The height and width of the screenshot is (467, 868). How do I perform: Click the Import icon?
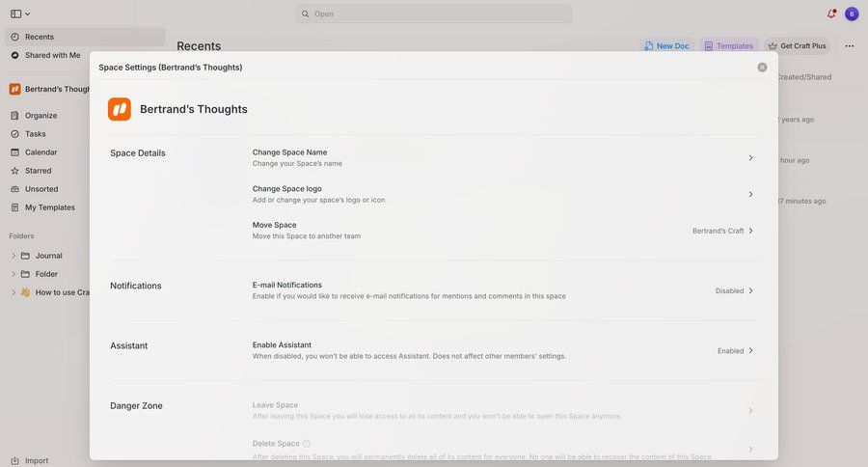click(x=14, y=460)
